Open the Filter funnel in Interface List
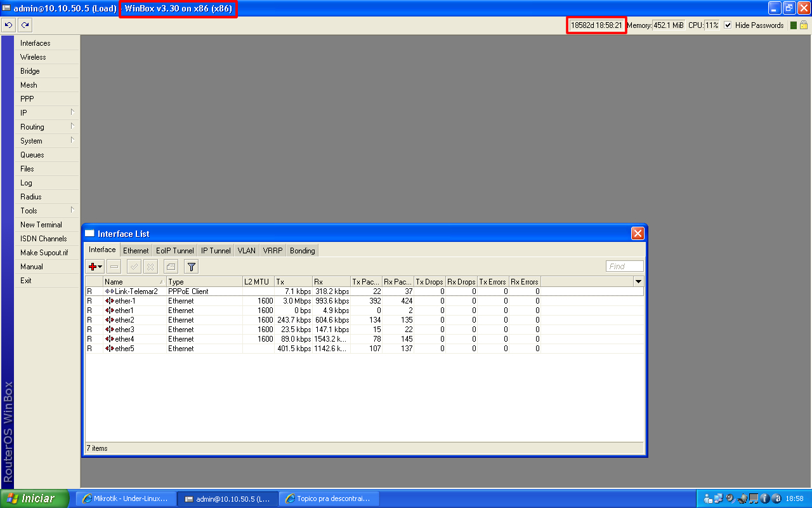Screen dimensions: 812x508 tap(191, 267)
